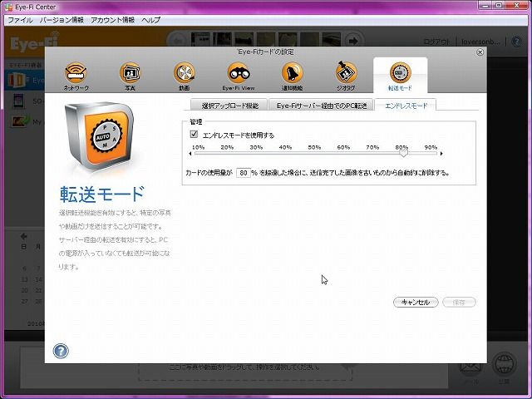Switch to Eye-Fiサーバー経由でのPC転送 tab
The width and height of the screenshot is (532, 399).
pos(322,106)
